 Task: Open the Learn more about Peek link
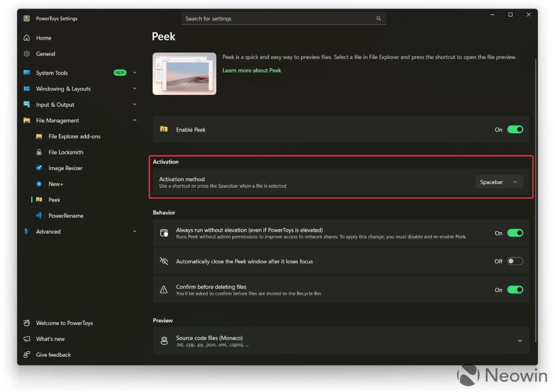coord(252,70)
